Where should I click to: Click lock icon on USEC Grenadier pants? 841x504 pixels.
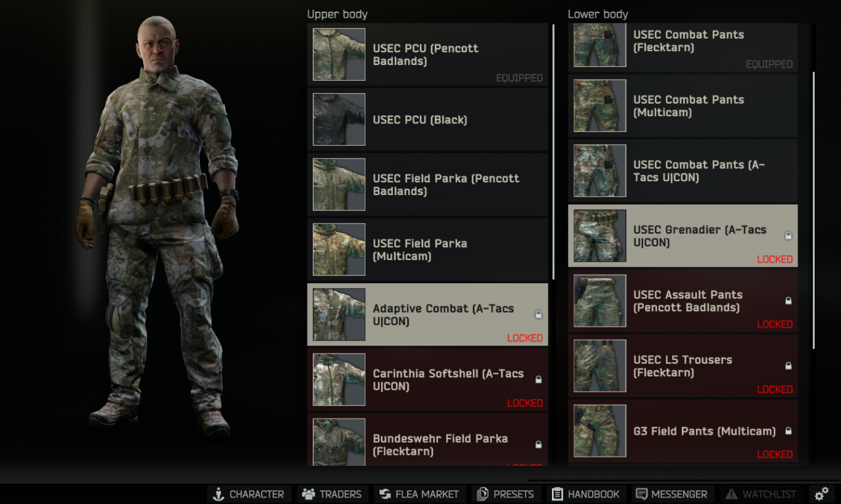[x=788, y=236]
